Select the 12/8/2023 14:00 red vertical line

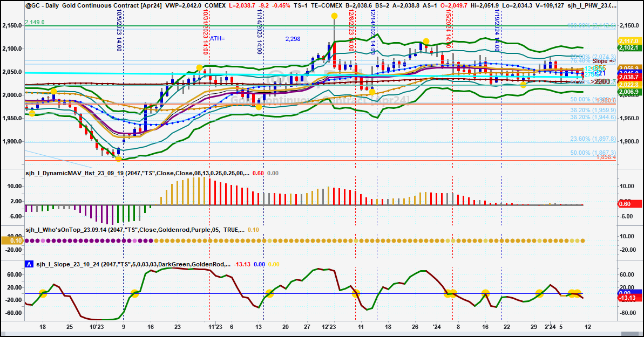click(x=351, y=31)
